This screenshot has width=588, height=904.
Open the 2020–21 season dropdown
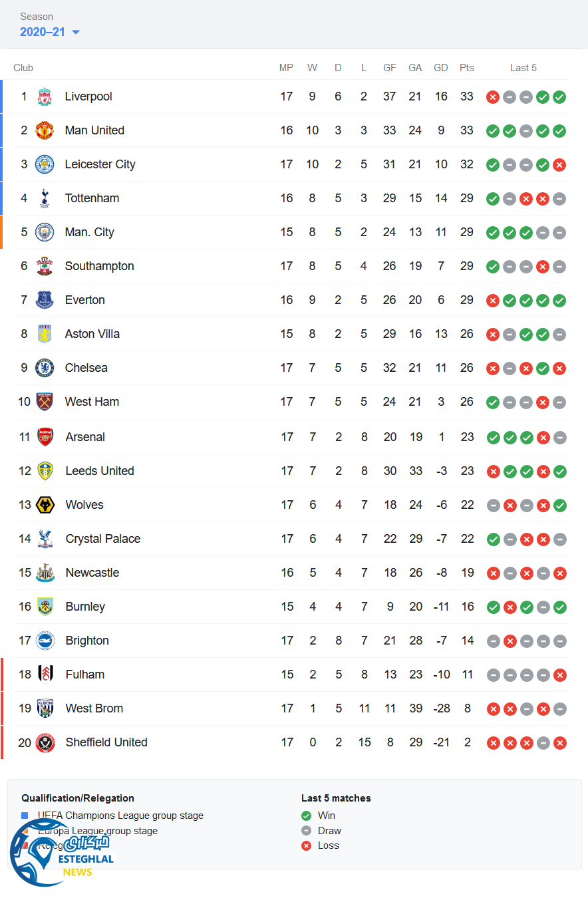[50, 32]
